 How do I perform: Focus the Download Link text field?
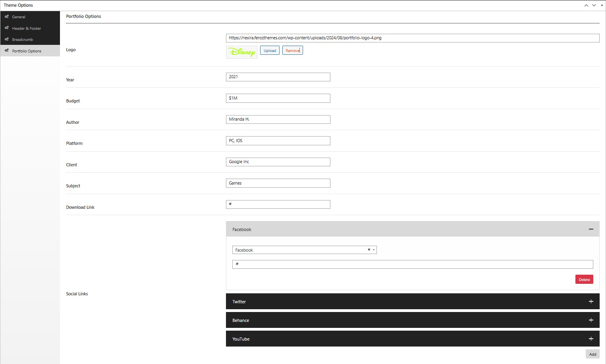tap(278, 204)
